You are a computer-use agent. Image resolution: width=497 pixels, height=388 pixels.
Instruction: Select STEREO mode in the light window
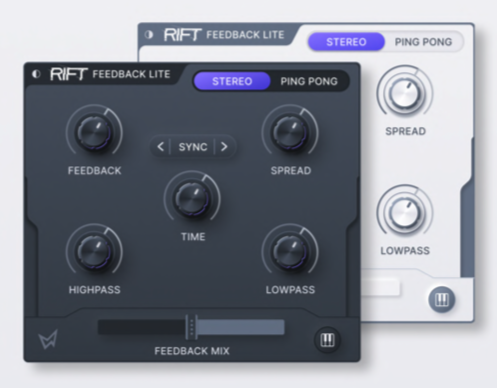coord(346,42)
